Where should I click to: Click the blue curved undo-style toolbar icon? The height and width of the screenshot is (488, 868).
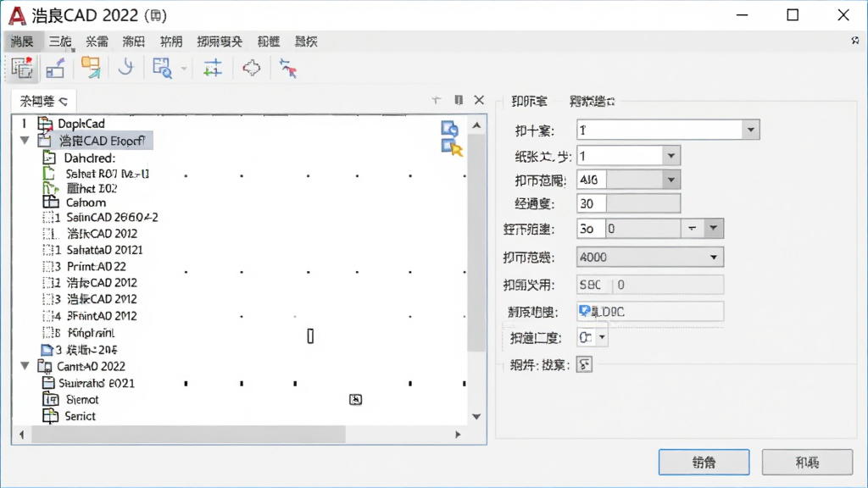point(126,68)
